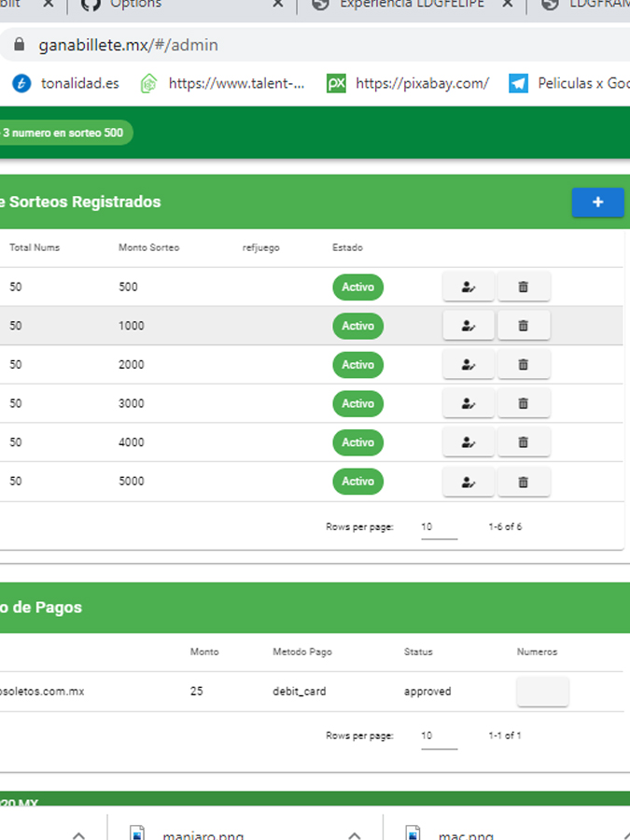This screenshot has height=840, width=630.
Task: Open rows per page dropdown in sorteos table
Action: [x=438, y=527]
